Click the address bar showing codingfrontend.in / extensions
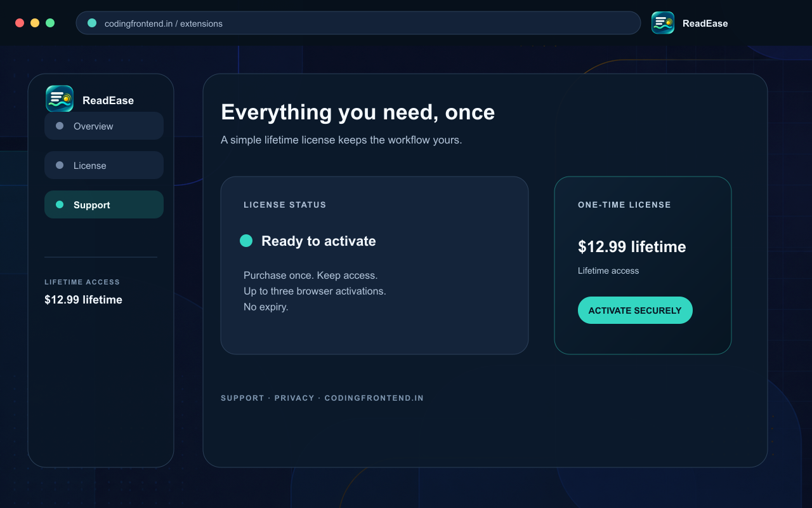 click(x=358, y=23)
